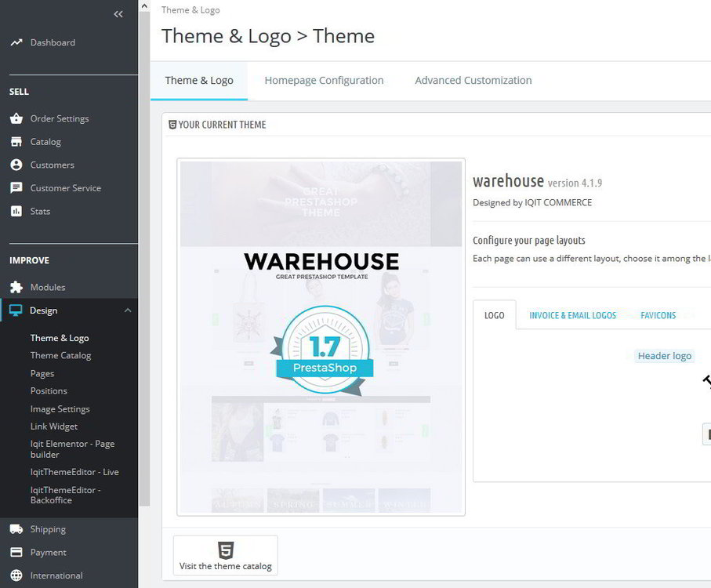The height and width of the screenshot is (588, 711).
Task: Switch to Homepage Configuration tab
Action: click(325, 81)
